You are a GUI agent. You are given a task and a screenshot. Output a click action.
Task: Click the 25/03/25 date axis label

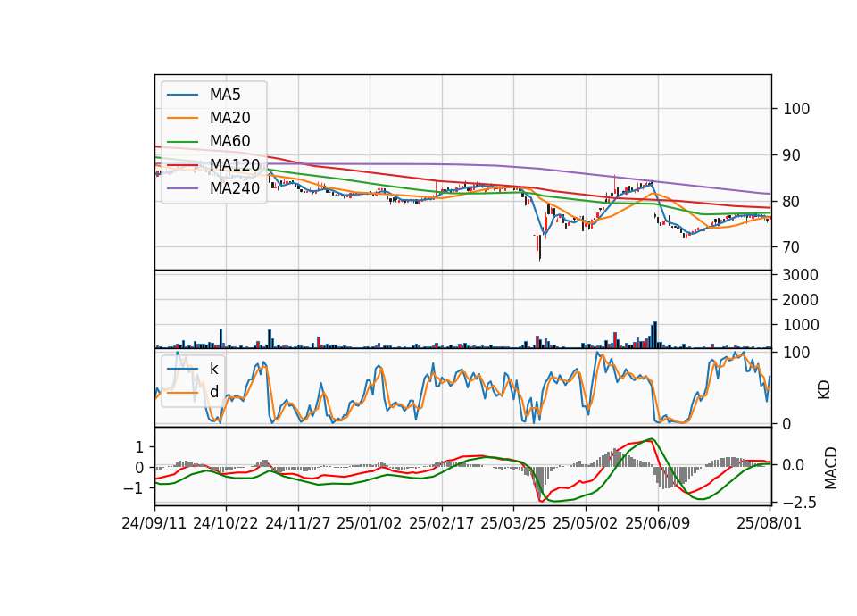click(x=513, y=523)
